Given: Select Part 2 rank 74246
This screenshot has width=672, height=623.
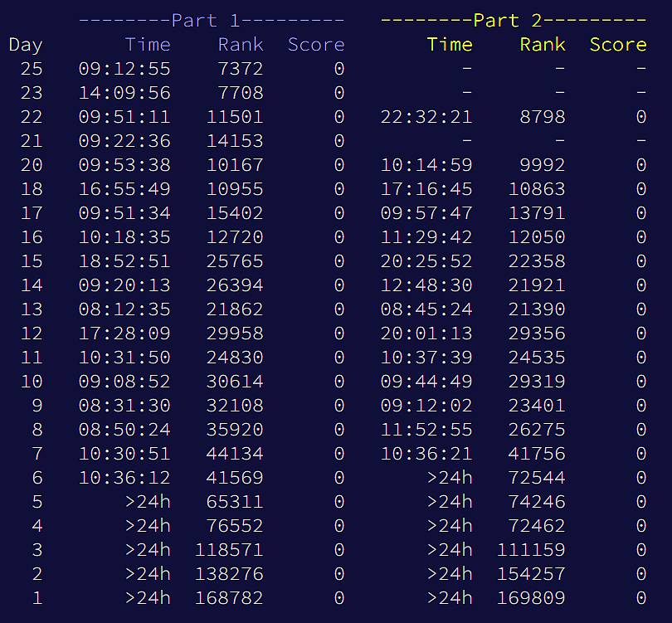Looking at the screenshot, I should 537,501.
